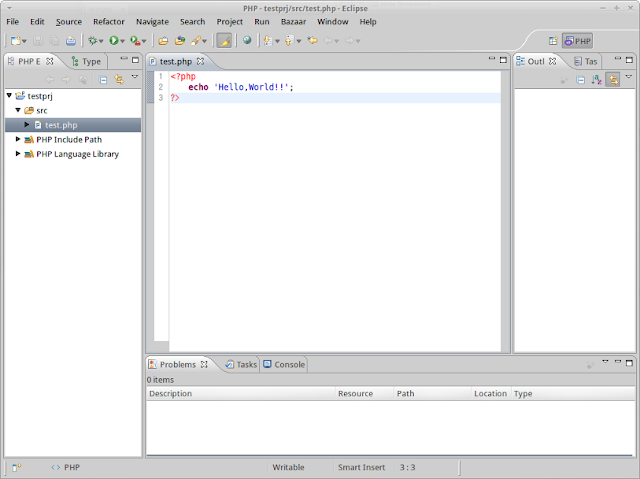This screenshot has height=479, width=640.
Task: Click the green Run button icon
Action: point(114,41)
